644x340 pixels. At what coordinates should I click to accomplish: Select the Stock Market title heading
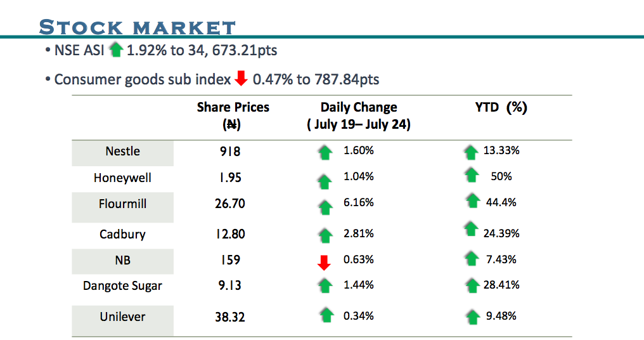pos(138,27)
